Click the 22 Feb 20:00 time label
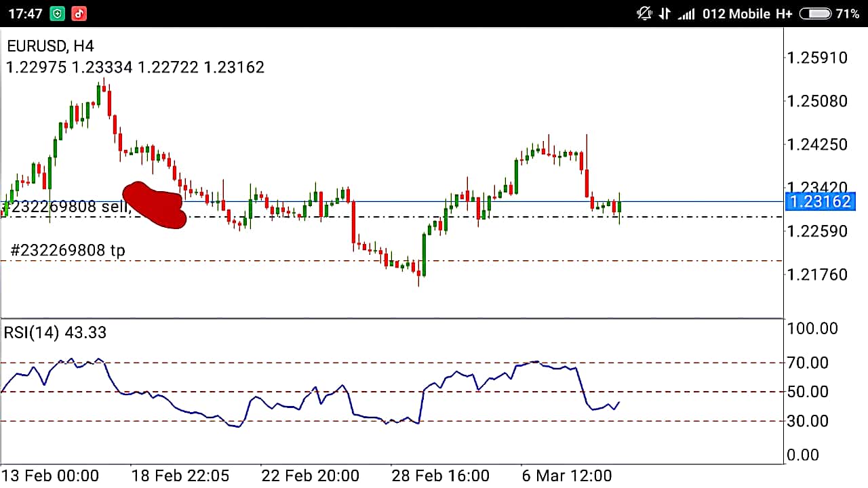Screen dimensions: 868x488 tap(310, 475)
